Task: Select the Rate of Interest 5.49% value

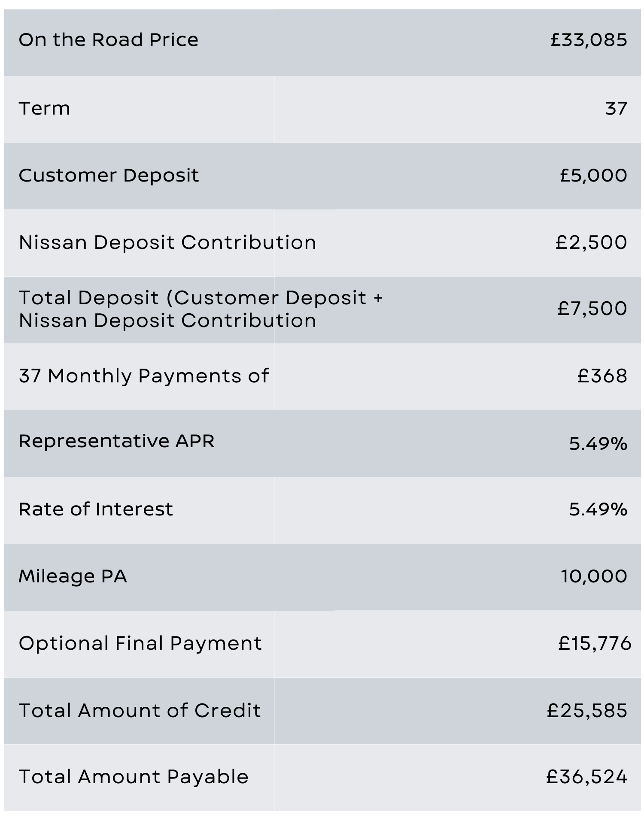Action: tap(598, 509)
